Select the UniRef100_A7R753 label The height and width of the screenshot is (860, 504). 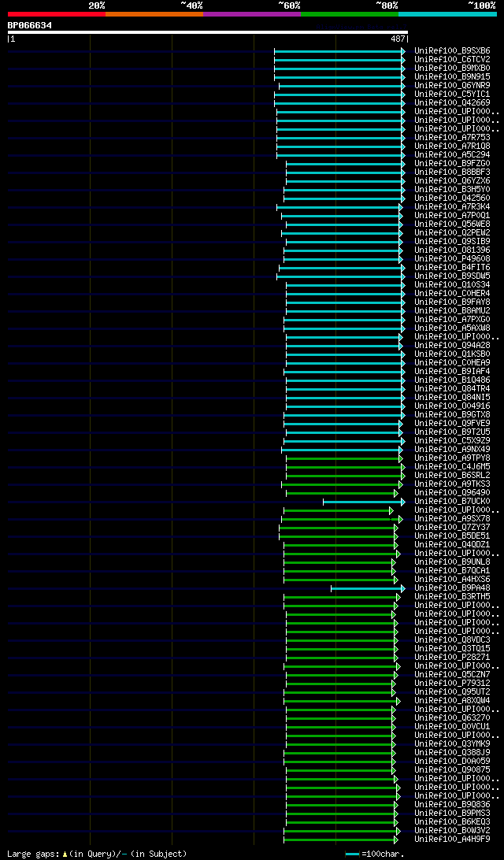453,137
